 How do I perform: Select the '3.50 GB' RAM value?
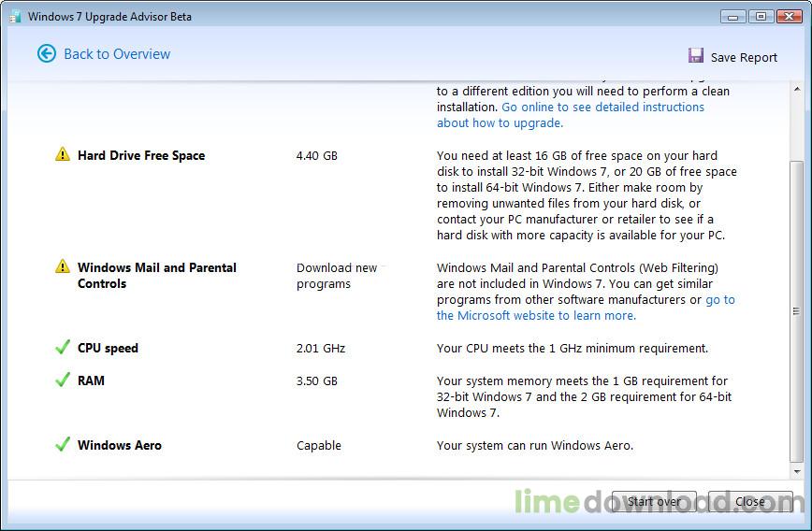[x=316, y=380]
